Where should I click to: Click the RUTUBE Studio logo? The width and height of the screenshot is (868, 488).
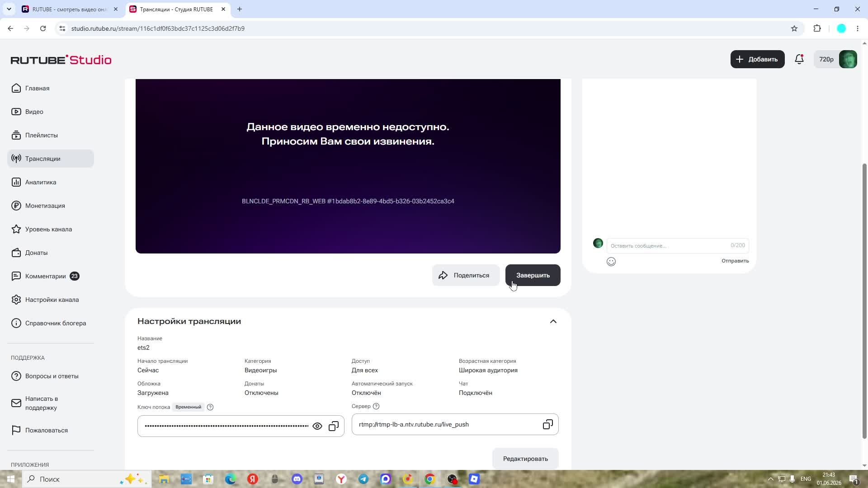coord(61,60)
